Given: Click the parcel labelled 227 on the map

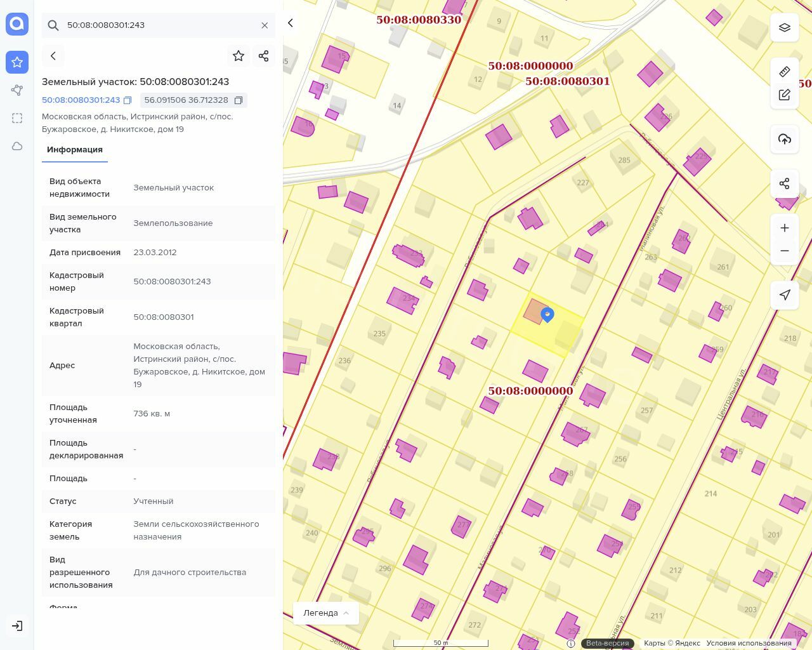Looking at the screenshot, I should click(x=583, y=183).
